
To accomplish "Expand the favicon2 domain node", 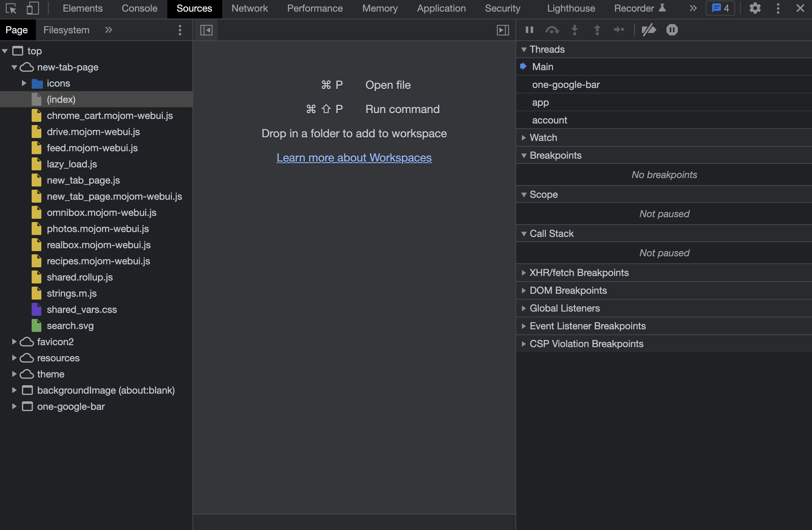I will click(x=14, y=342).
